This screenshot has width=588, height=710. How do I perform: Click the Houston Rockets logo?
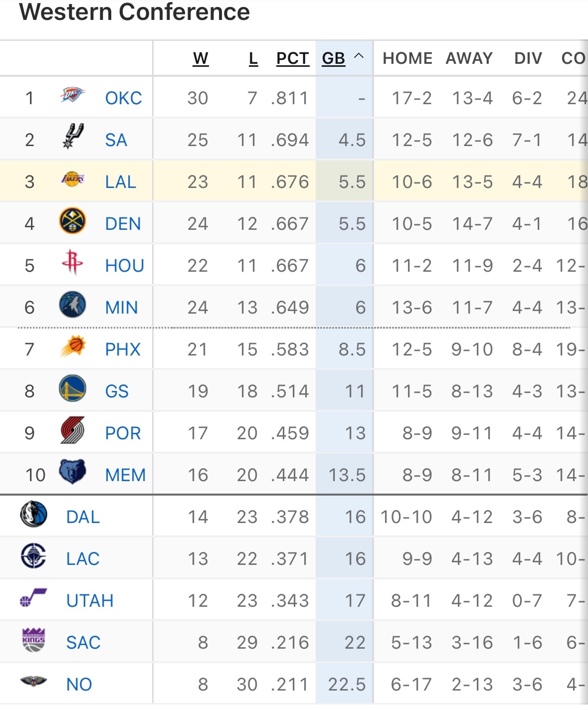pyautogui.click(x=73, y=262)
